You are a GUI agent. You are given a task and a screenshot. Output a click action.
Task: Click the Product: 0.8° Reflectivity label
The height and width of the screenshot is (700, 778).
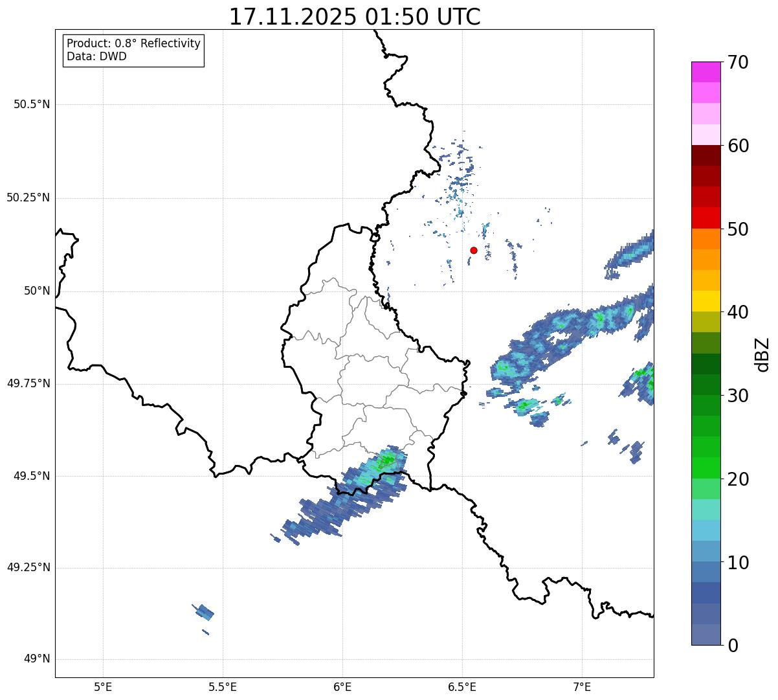134,43
